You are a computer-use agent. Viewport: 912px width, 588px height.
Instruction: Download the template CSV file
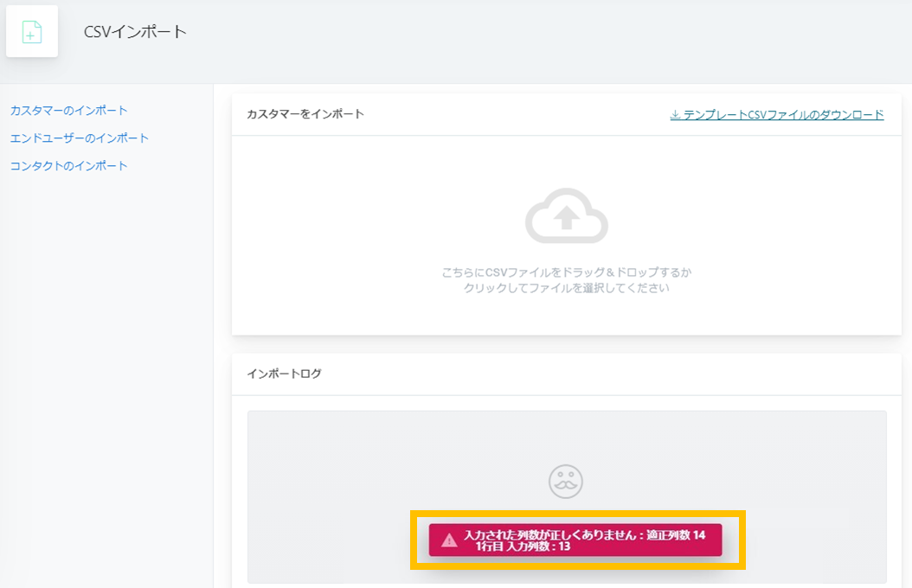pos(777,114)
